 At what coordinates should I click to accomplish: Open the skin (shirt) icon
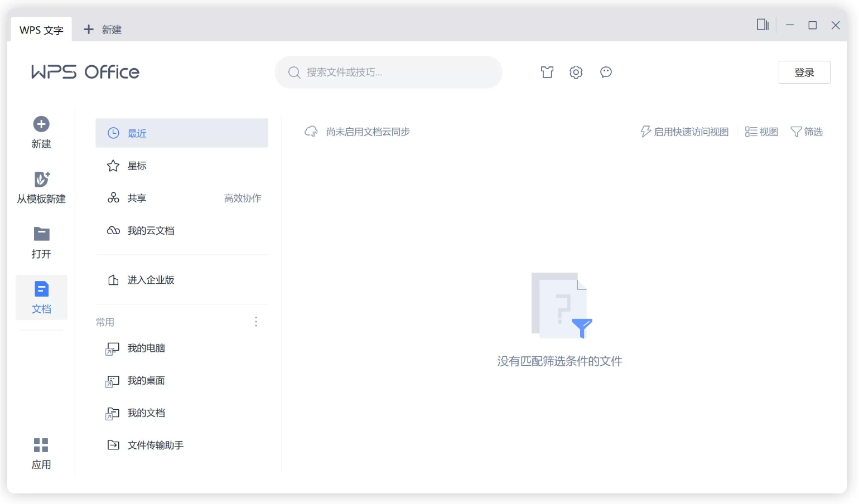547,72
